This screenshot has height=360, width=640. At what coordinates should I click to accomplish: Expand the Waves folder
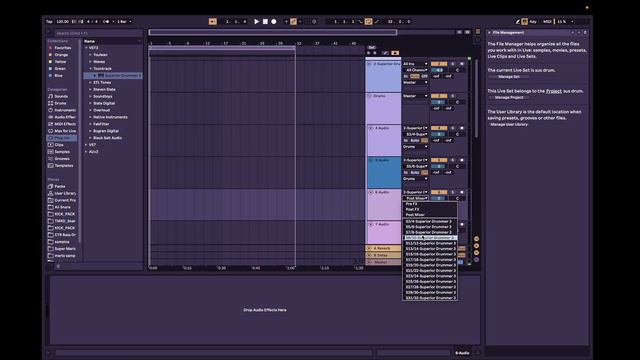point(90,62)
